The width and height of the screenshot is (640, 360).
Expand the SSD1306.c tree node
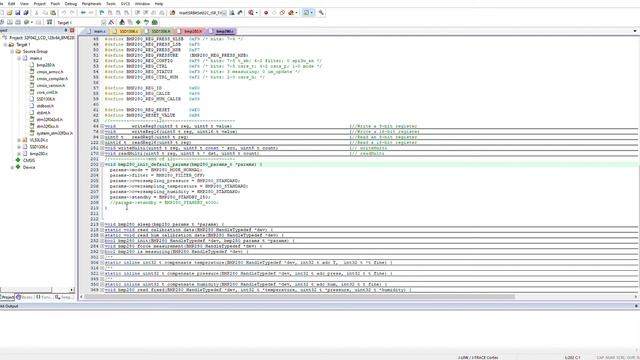point(19,147)
